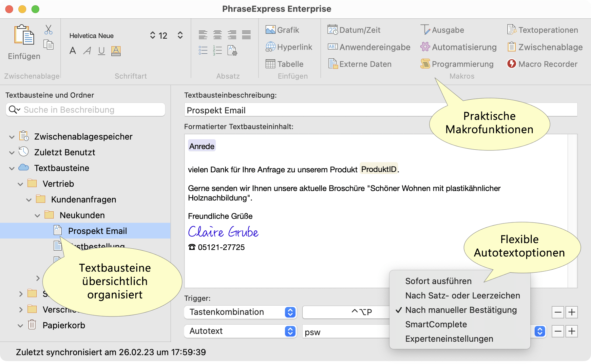Justify paragraph text
The image size is (591, 364).
[246, 35]
